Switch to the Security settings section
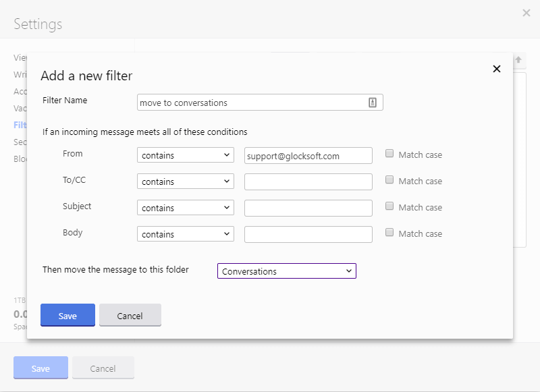The image size is (540, 392). click(20, 142)
